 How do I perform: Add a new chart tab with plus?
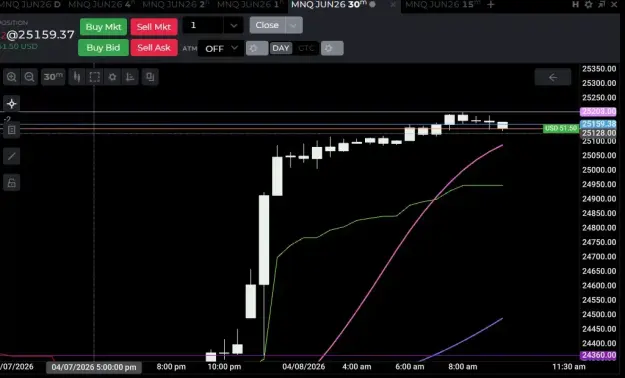coord(491,5)
